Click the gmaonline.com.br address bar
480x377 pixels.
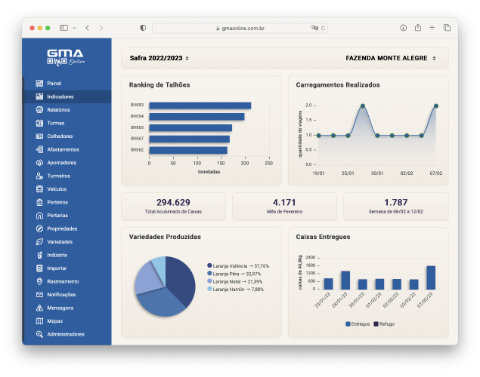tap(240, 28)
